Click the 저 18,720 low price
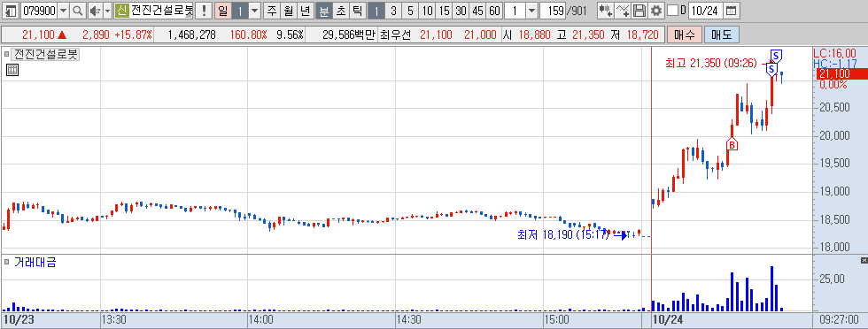 click(634, 34)
